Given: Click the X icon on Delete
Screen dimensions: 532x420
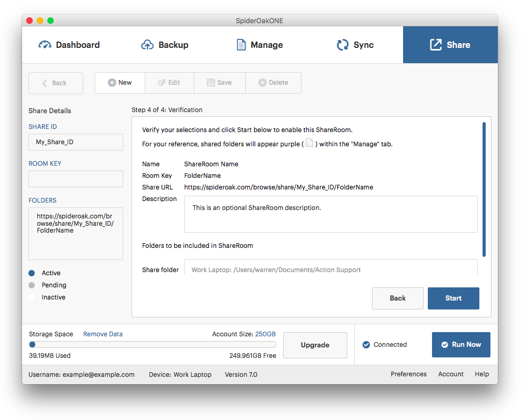Looking at the screenshot, I should (262, 83).
